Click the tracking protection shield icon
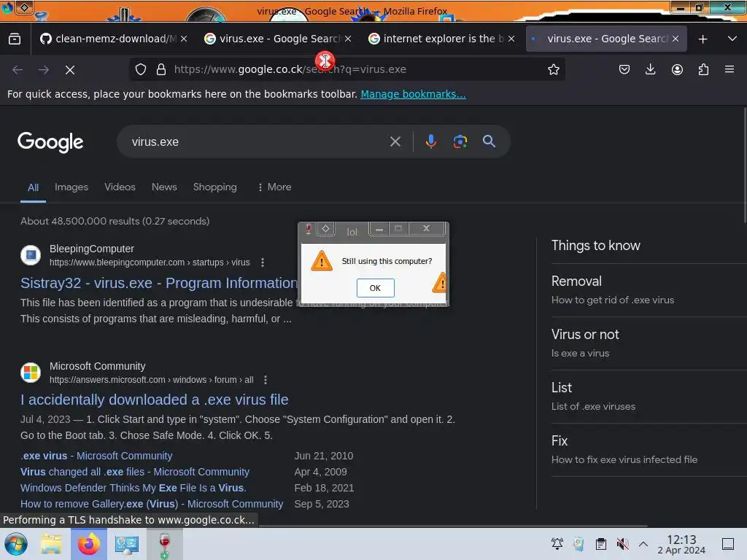 coord(141,69)
